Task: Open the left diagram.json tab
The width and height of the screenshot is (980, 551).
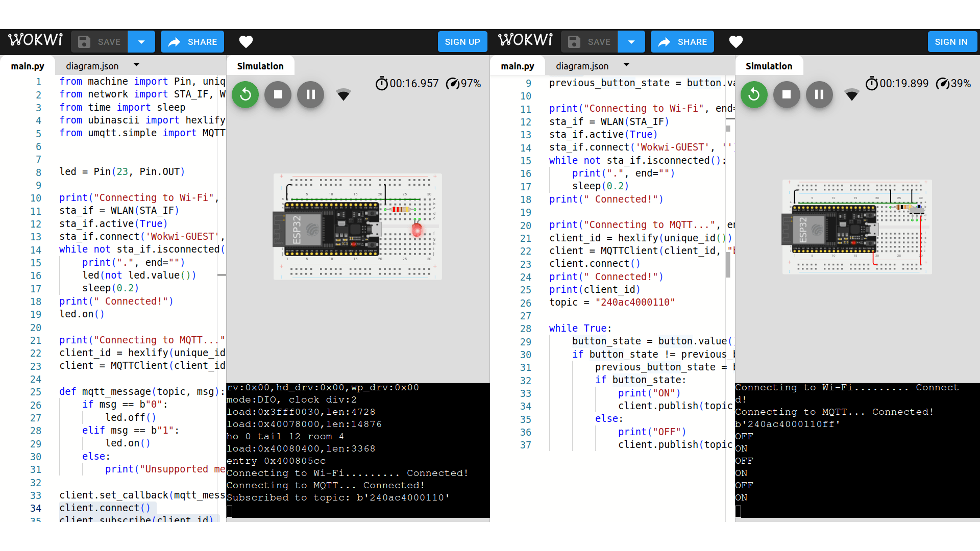Action: coord(92,66)
